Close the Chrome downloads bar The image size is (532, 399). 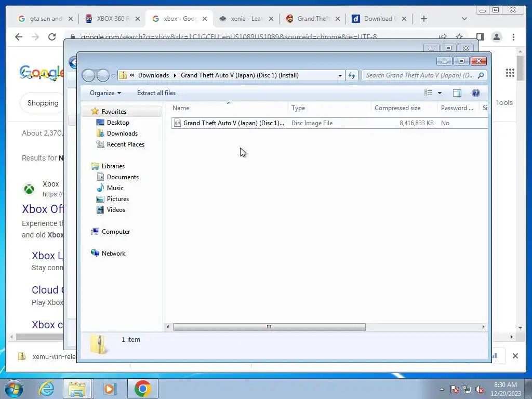pyautogui.click(x=515, y=356)
